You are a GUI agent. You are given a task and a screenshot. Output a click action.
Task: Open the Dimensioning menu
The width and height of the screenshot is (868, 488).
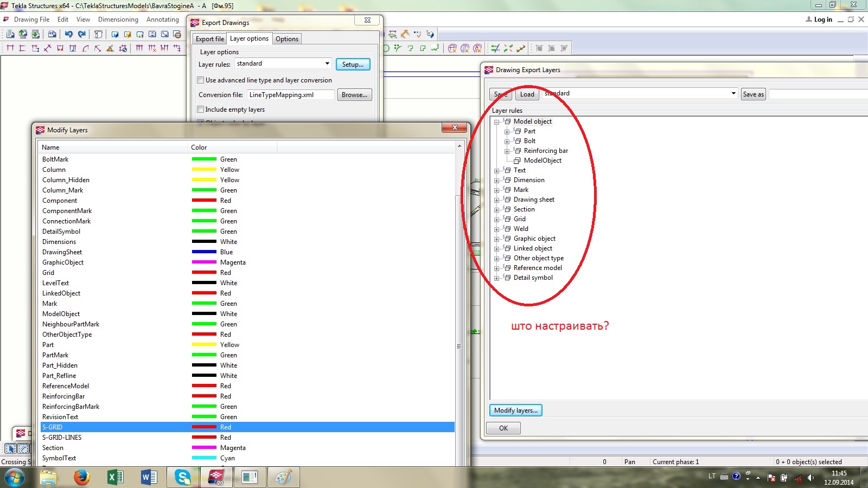point(118,20)
